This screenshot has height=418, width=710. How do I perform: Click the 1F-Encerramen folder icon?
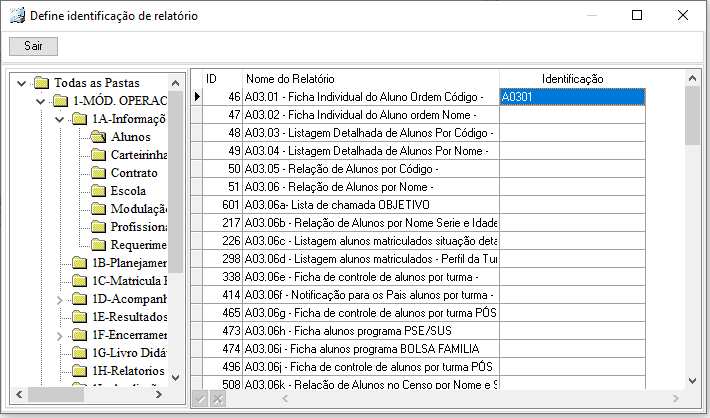[80, 335]
